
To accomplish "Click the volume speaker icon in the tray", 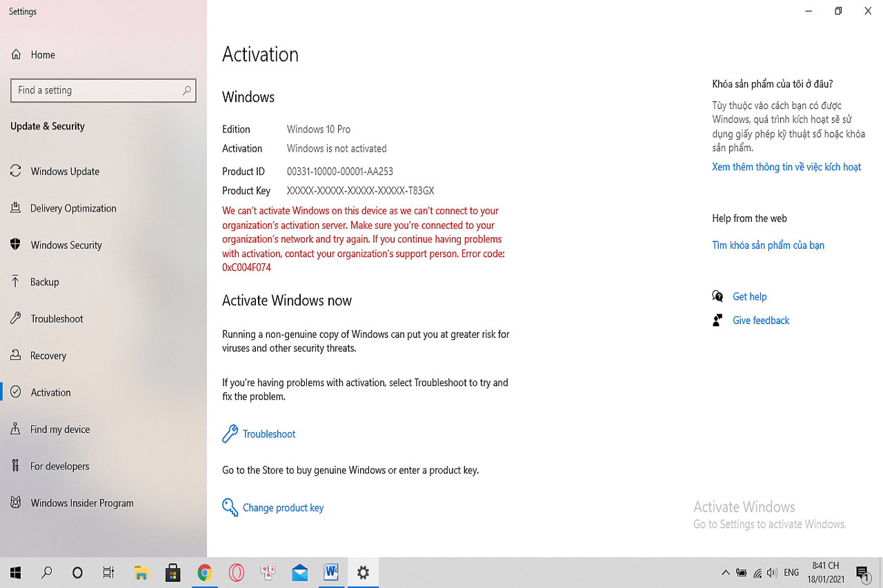I will click(x=772, y=572).
